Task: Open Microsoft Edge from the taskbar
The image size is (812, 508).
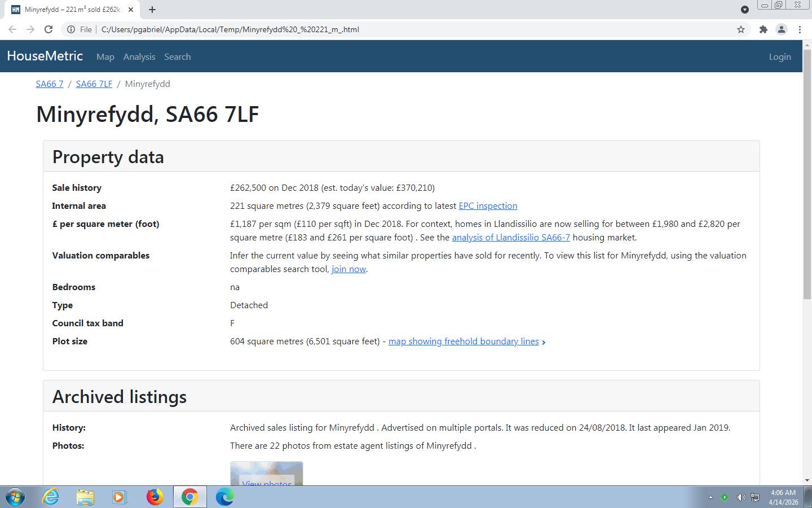Action: point(224,497)
